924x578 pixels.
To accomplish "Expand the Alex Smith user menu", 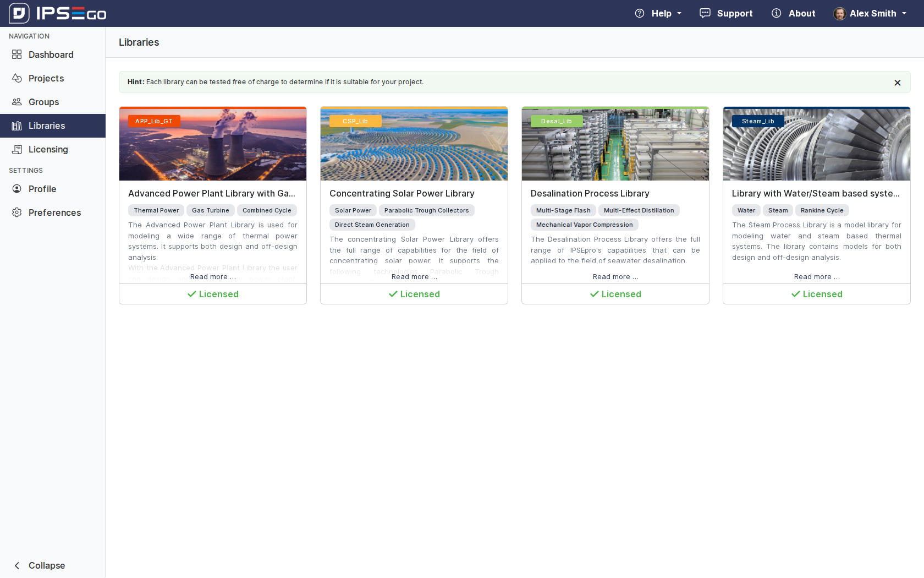I will (870, 13).
